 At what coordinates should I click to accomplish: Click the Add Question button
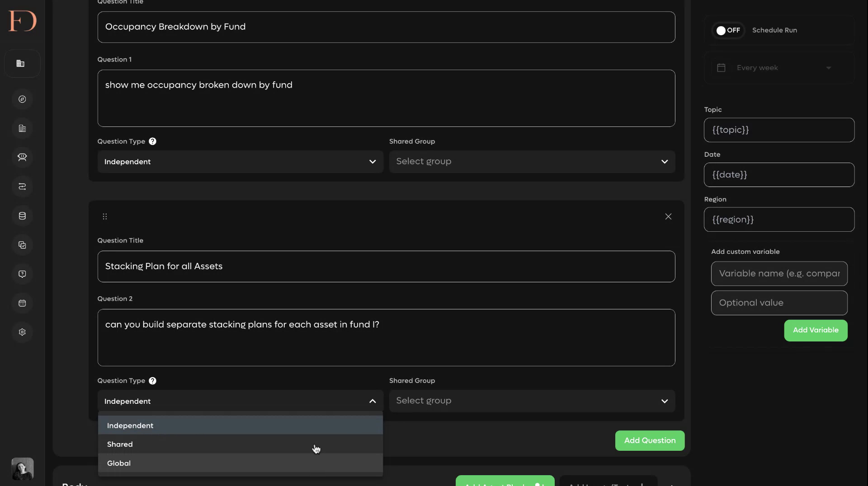650,441
